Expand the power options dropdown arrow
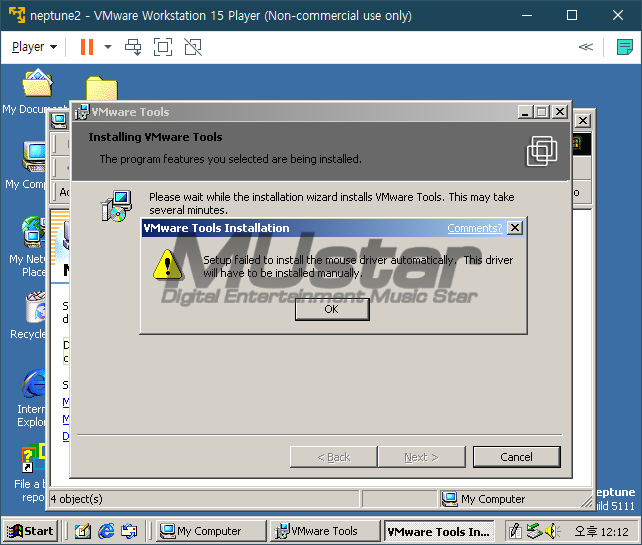 [x=108, y=47]
